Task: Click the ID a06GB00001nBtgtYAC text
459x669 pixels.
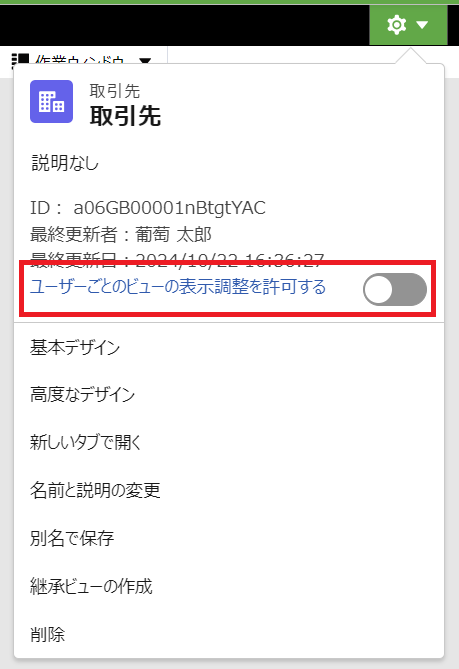Action: click(148, 208)
